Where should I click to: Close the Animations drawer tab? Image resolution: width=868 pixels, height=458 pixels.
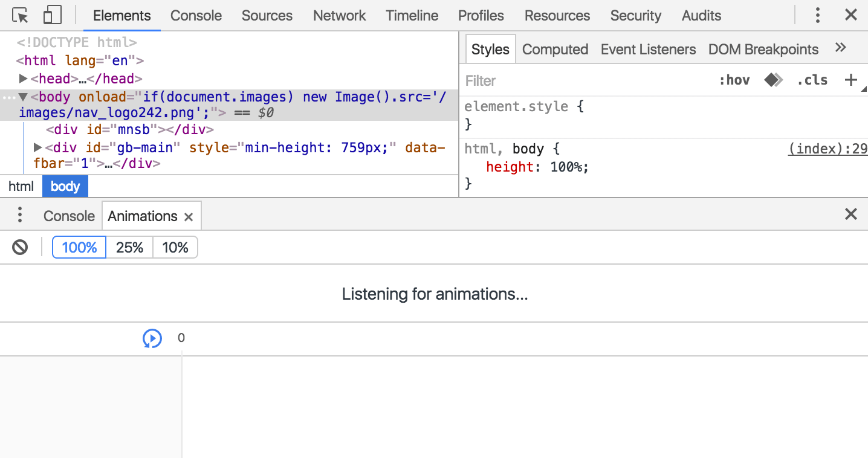click(189, 217)
